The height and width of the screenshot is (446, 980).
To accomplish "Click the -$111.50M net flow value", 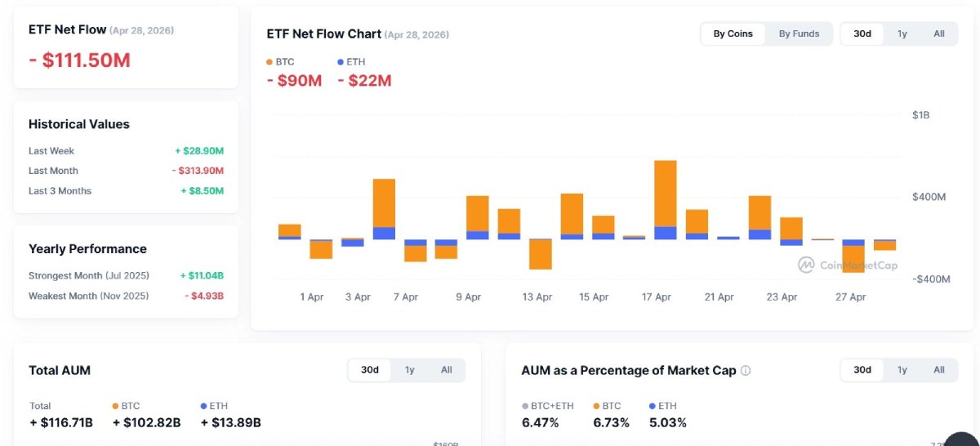I will pos(79,60).
